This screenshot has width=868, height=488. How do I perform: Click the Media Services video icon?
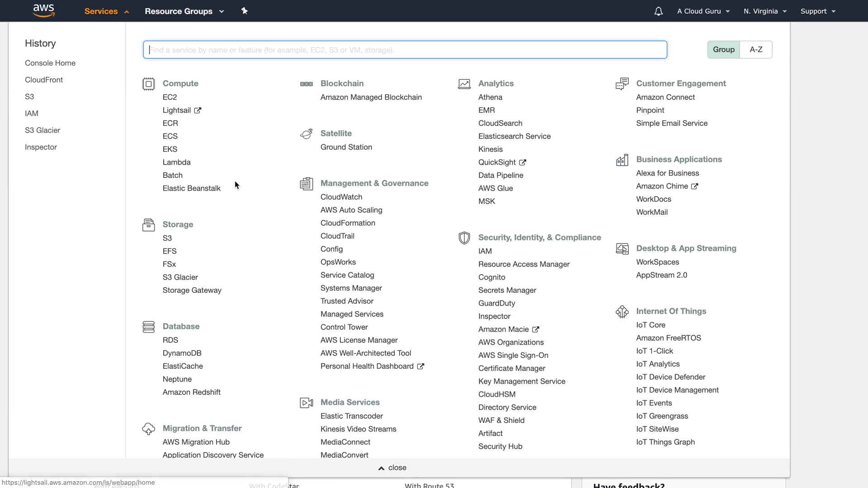click(x=306, y=403)
